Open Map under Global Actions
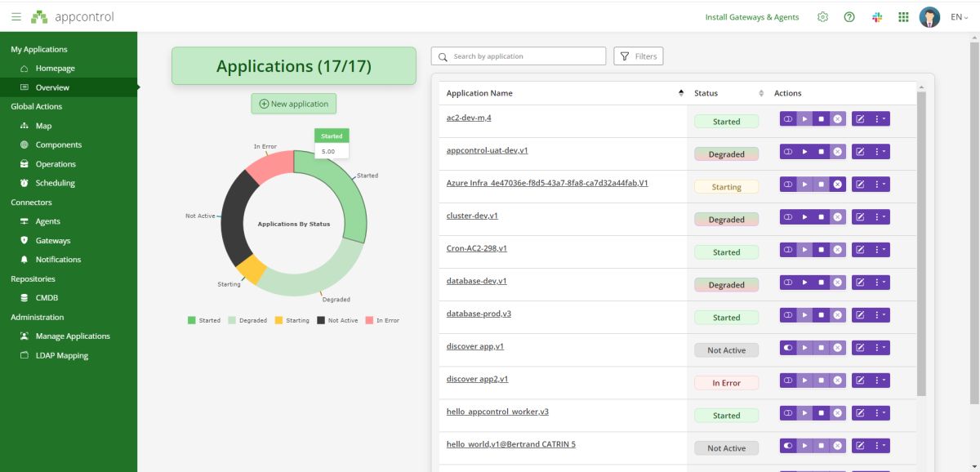This screenshot has height=472, width=980. [43, 126]
